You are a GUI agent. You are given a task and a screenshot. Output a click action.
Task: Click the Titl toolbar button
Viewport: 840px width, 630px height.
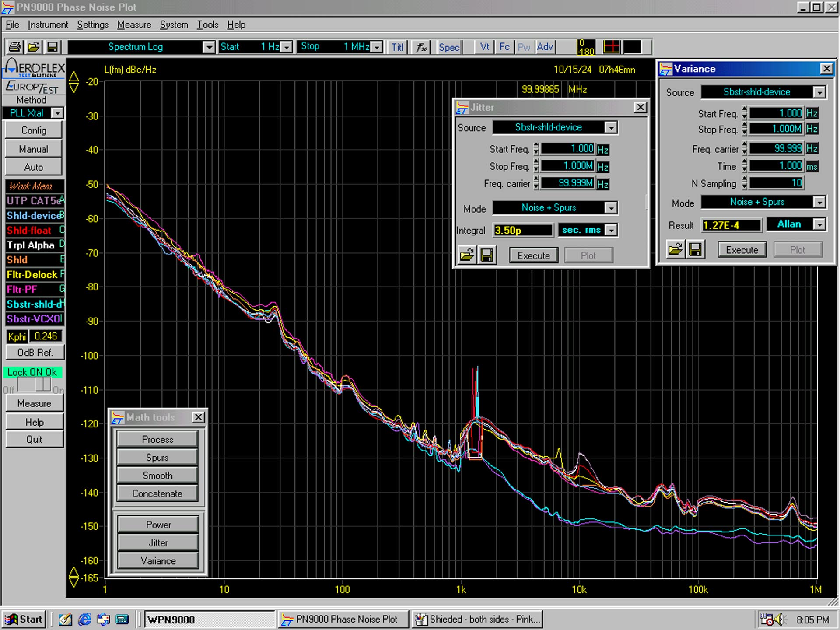(397, 47)
